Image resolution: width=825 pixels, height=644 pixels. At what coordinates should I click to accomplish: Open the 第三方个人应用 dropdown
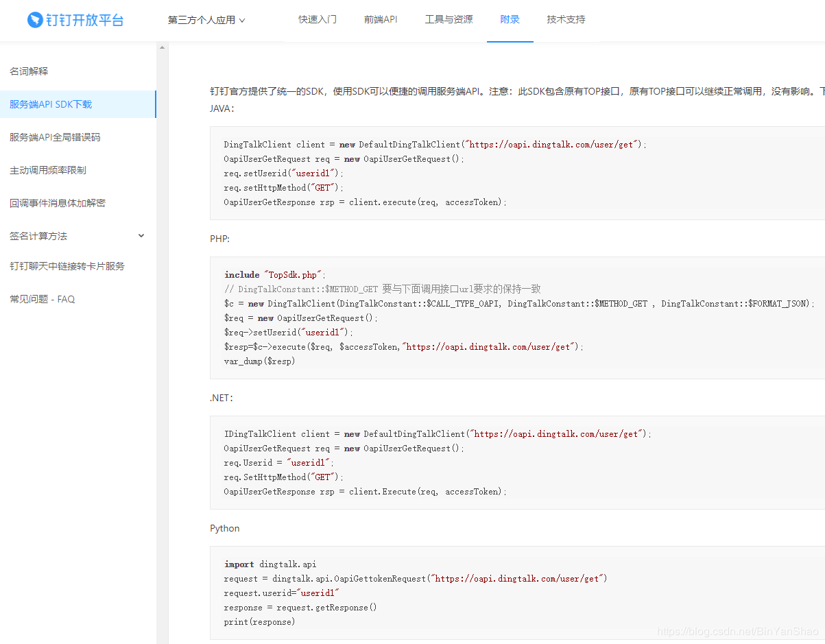click(206, 21)
